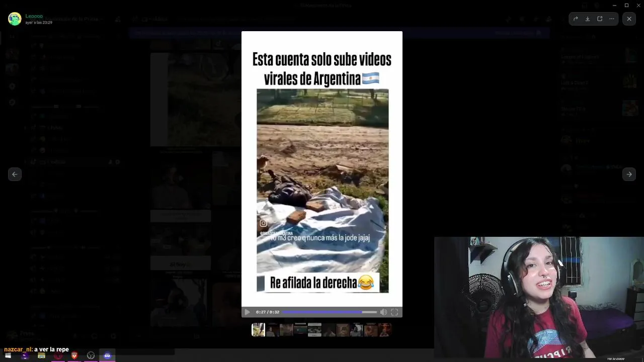The width and height of the screenshot is (644, 362).
Task: Select the first highlighted thumbnail in the strip
Action: coord(258,330)
